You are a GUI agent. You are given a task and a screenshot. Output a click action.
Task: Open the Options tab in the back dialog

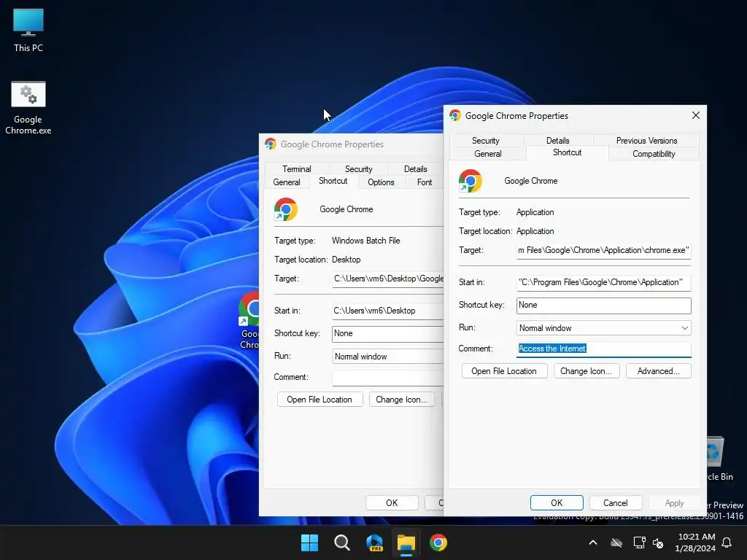pyautogui.click(x=381, y=182)
